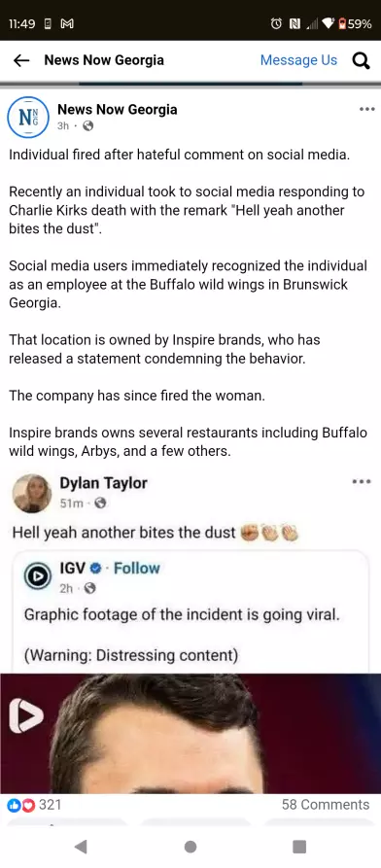Open News Now Georgia profile logo

pos(28,117)
